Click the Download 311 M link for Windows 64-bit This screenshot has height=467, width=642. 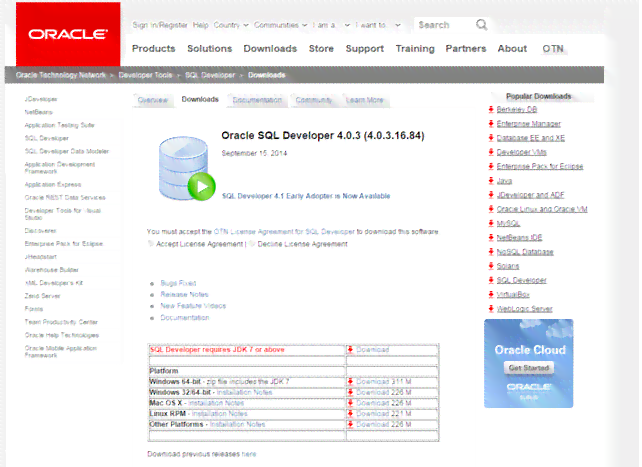click(x=384, y=381)
